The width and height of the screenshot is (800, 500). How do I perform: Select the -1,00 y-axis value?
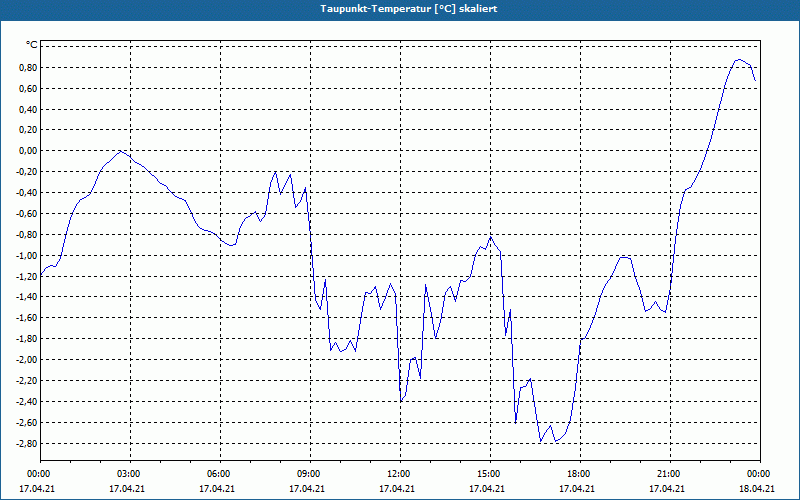click(x=27, y=256)
